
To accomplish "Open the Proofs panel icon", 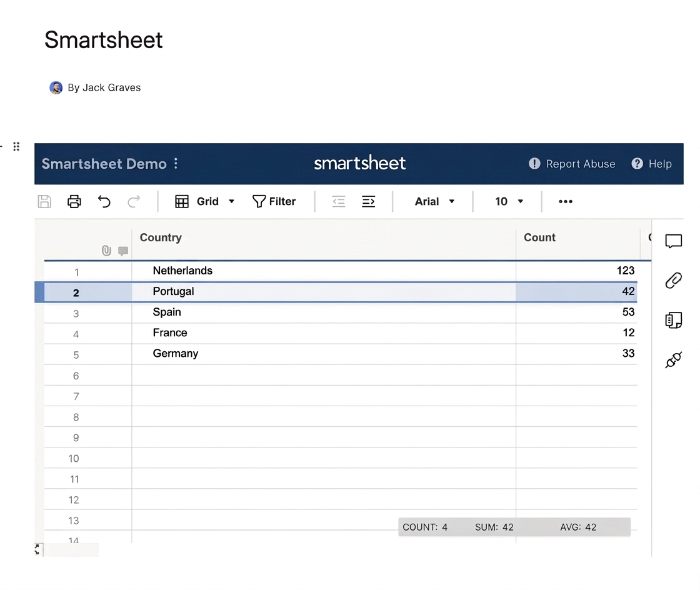I will click(x=673, y=320).
